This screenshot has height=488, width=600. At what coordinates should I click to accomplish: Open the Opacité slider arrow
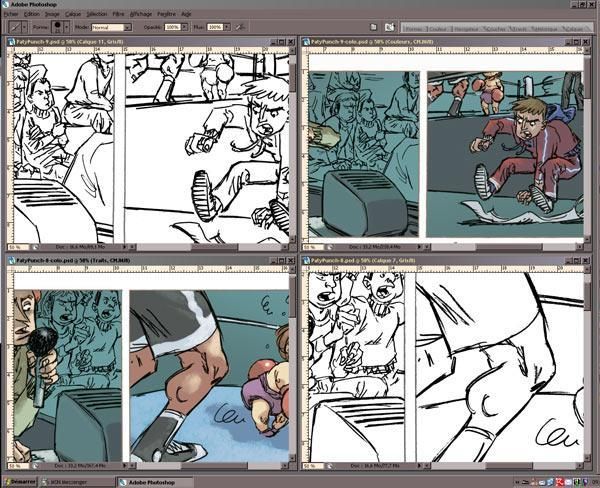pos(184,27)
